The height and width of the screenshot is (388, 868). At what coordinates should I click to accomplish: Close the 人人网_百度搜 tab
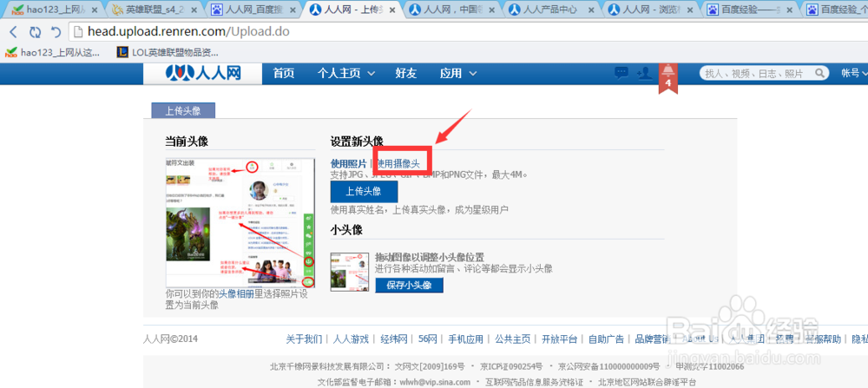coord(293,10)
